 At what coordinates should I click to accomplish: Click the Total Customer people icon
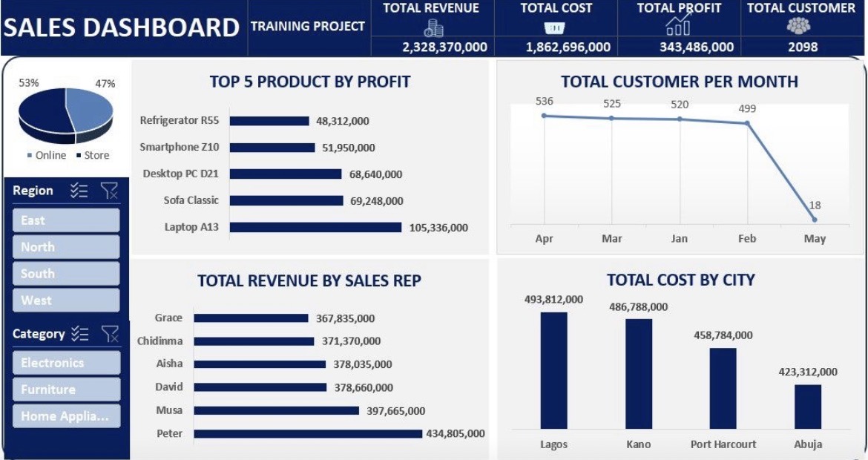point(799,26)
